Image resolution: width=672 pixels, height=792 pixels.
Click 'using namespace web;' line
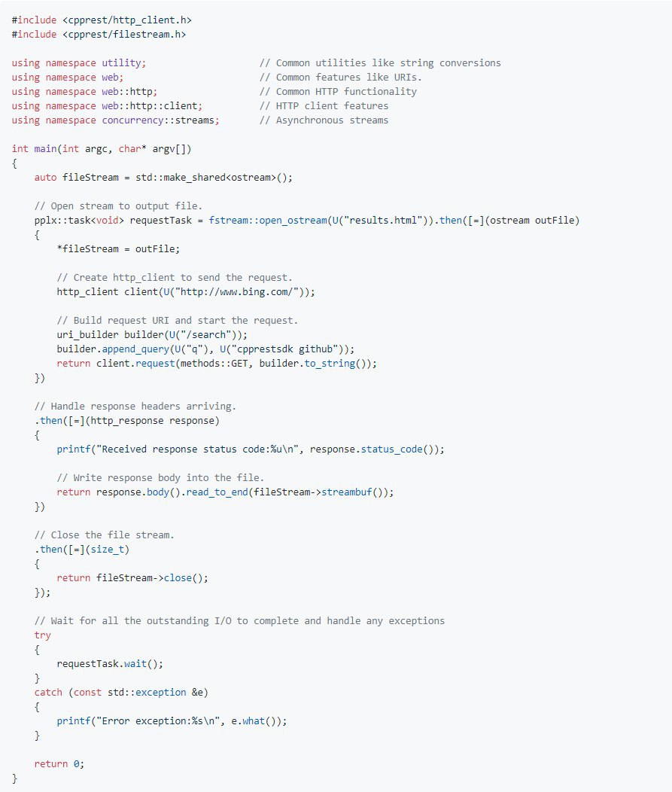68,78
